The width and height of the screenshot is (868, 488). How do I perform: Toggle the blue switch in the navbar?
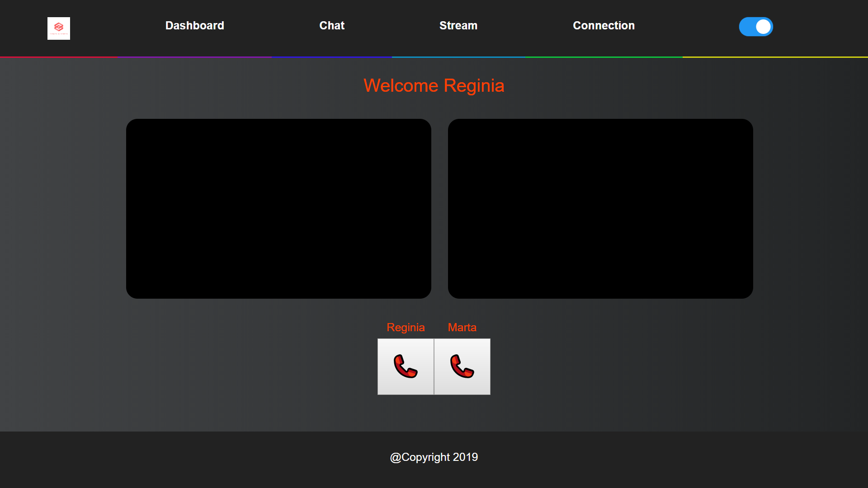[755, 27]
